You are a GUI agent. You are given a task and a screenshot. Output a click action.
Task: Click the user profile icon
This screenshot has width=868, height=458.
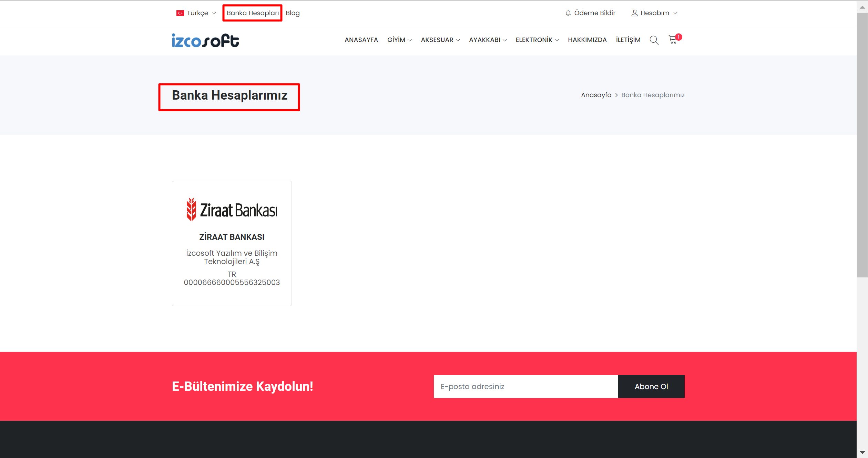[x=634, y=13]
